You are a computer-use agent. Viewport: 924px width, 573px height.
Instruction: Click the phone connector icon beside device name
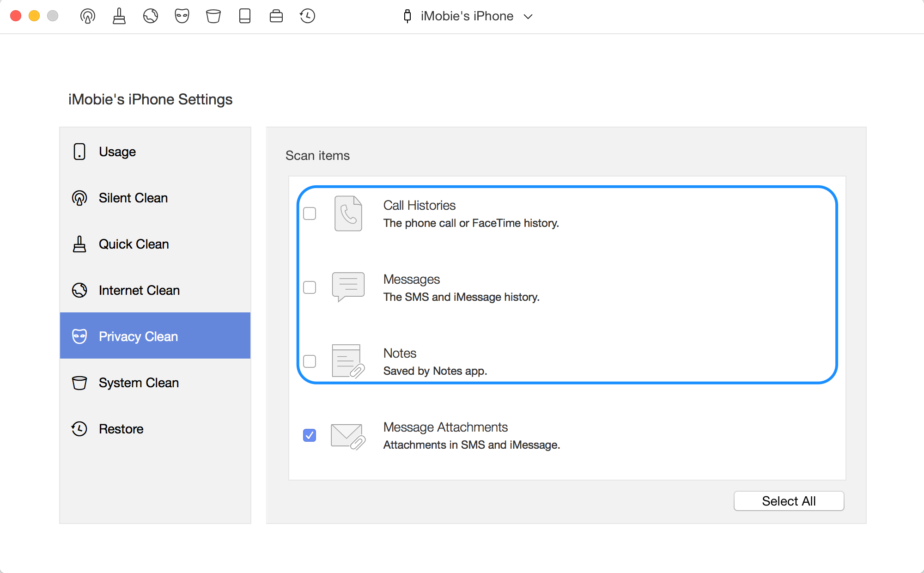pyautogui.click(x=407, y=16)
